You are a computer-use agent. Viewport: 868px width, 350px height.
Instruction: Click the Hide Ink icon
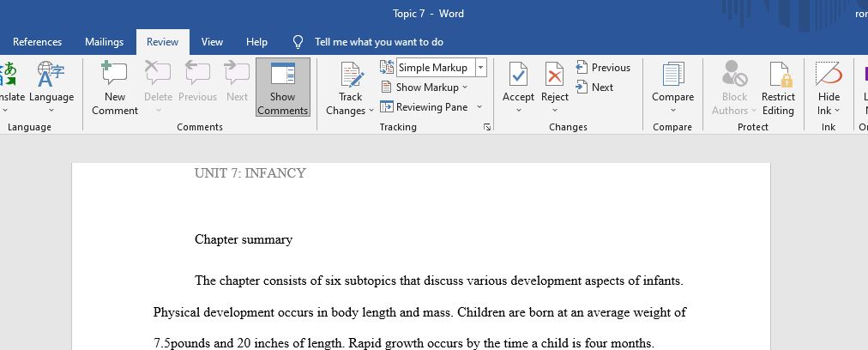pyautogui.click(x=829, y=75)
